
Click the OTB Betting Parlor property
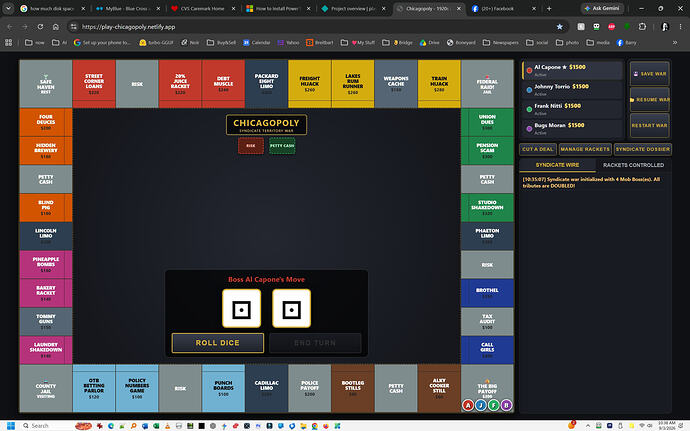[94, 388]
